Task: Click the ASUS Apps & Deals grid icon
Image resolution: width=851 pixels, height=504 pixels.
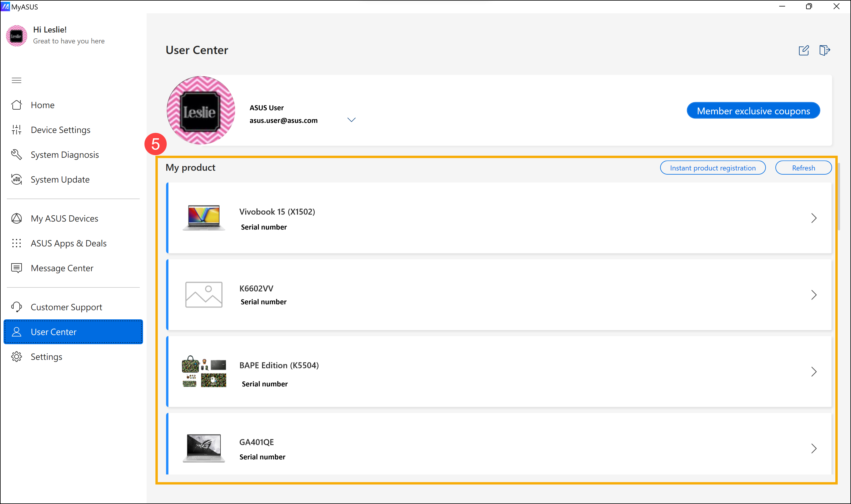Action: pos(16,243)
